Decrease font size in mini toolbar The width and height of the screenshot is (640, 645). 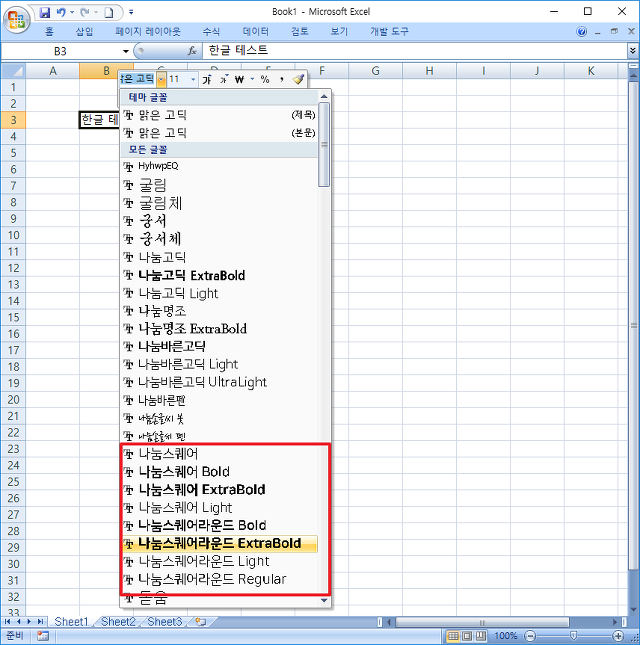[x=224, y=79]
